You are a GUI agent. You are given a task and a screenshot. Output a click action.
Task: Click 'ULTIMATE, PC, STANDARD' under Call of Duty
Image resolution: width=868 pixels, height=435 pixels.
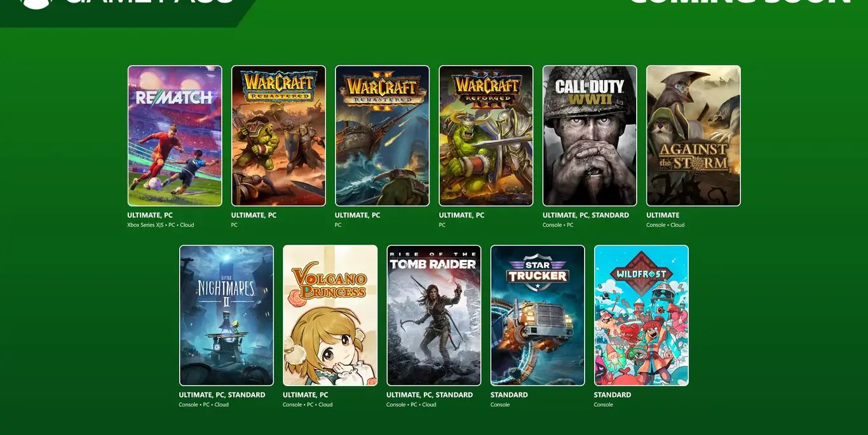(x=586, y=215)
